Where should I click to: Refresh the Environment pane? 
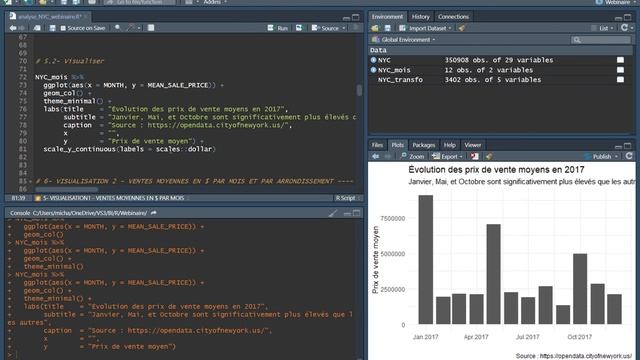pos(624,27)
